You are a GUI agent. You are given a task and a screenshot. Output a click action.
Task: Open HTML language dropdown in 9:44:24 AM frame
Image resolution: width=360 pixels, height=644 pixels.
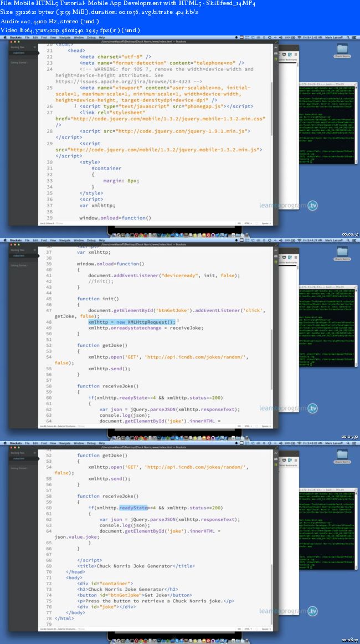248,426
